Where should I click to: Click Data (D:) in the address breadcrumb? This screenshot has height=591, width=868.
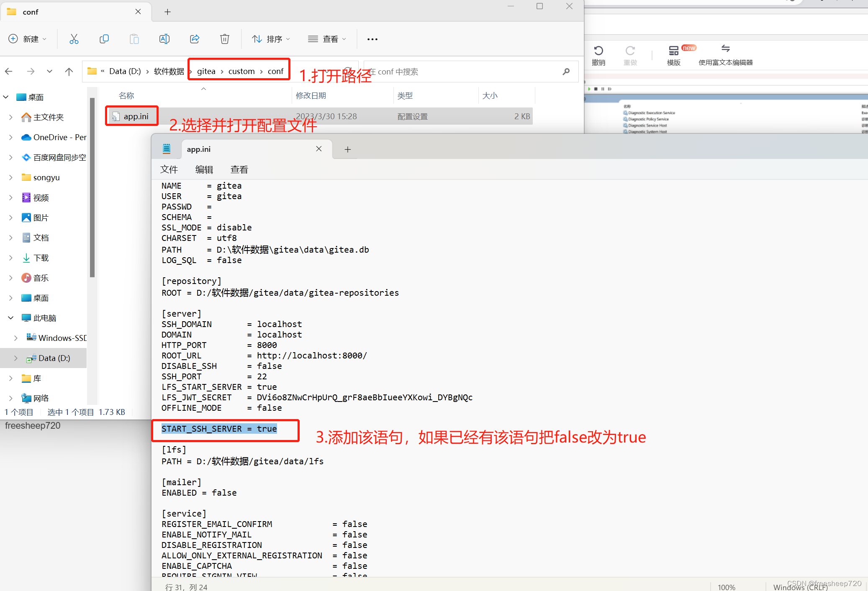pos(125,72)
